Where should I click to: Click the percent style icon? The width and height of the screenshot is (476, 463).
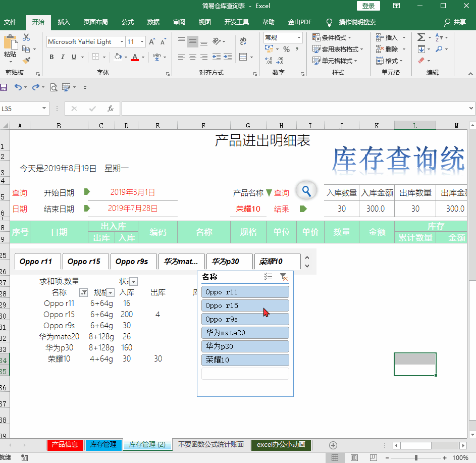286,49
